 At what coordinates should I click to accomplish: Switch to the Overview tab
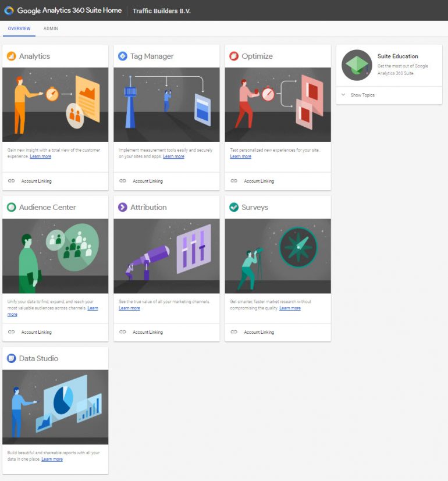[x=19, y=28]
